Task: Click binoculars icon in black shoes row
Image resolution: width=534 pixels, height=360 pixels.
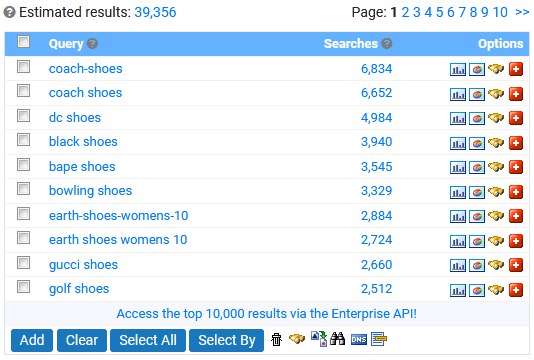Action: (x=496, y=142)
